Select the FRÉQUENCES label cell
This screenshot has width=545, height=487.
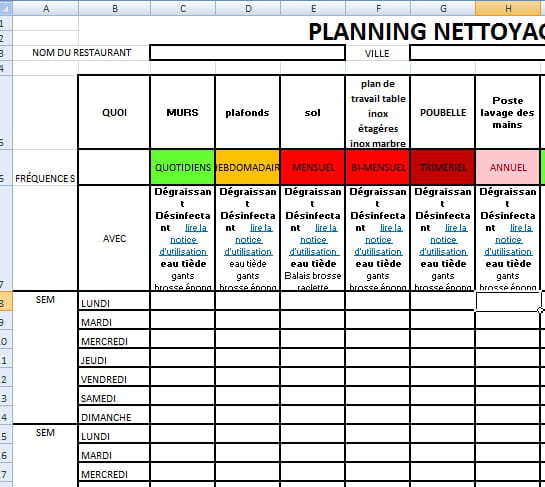45,167
